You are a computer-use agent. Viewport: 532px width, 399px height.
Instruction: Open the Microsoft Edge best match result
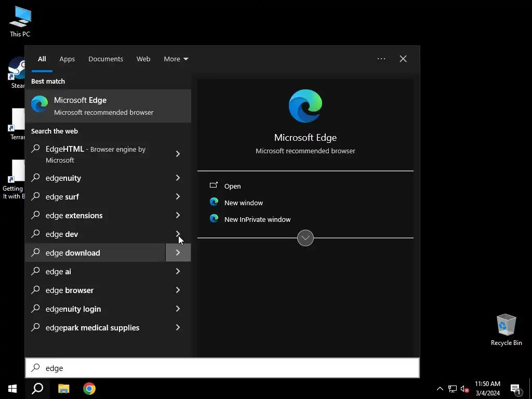coord(108,106)
